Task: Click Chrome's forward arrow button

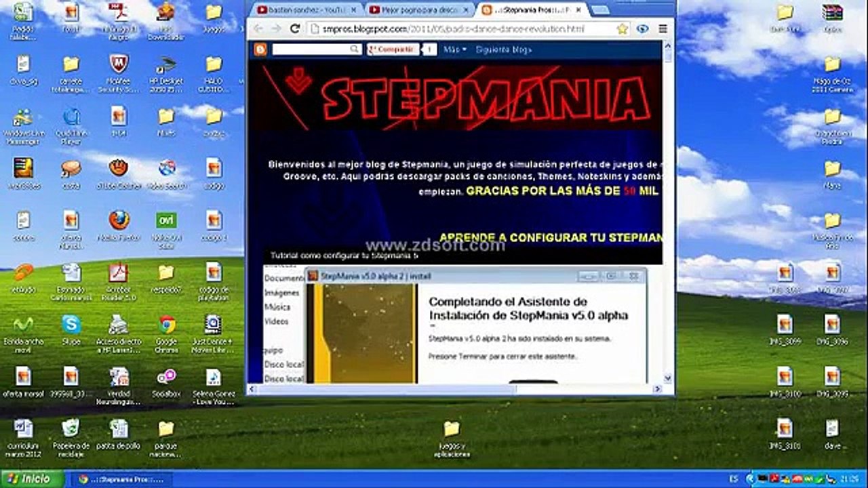Action: [x=276, y=28]
